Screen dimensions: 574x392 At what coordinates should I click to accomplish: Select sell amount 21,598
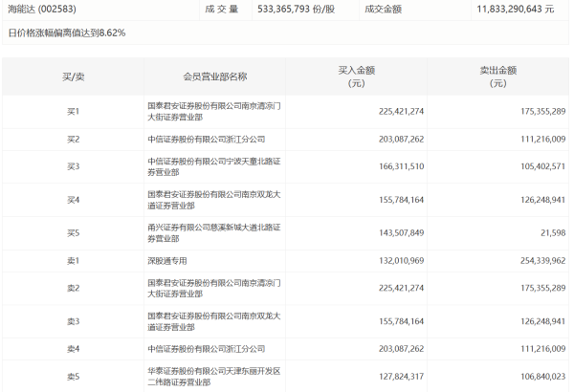coord(553,233)
